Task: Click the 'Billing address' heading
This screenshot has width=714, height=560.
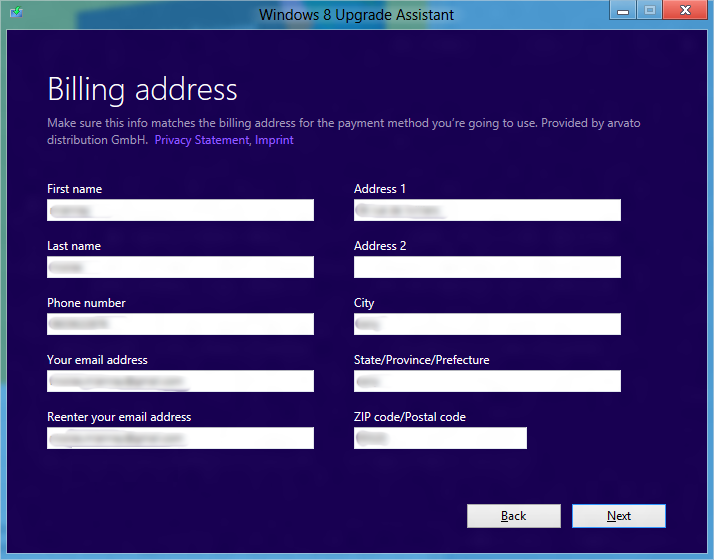Action: coord(142,89)
